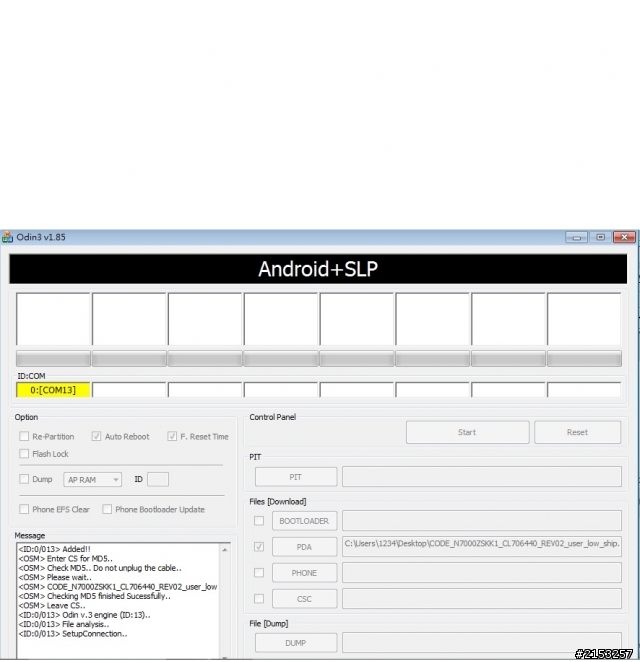Click the PIT file path field
The height and width of the screenshot is (662, 640).
pos(482,477)
